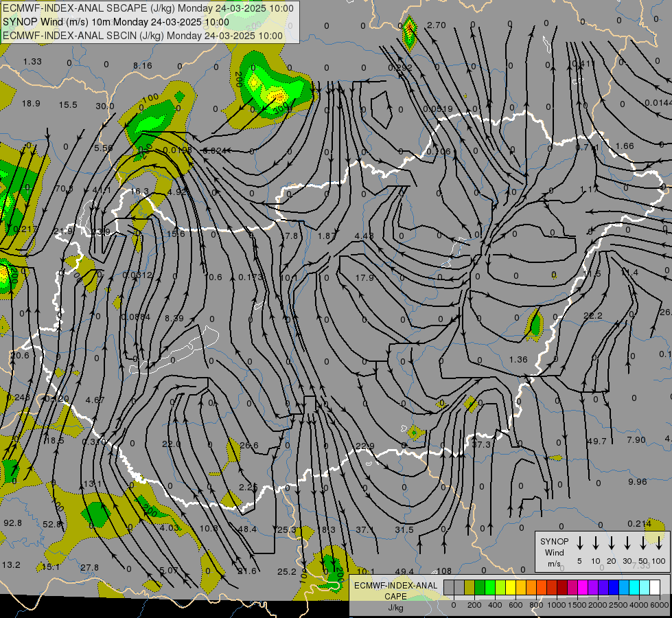The image size is (672, 618).
Task: Select the cyan swatch in CAPE legend
Action: point(634,587)
